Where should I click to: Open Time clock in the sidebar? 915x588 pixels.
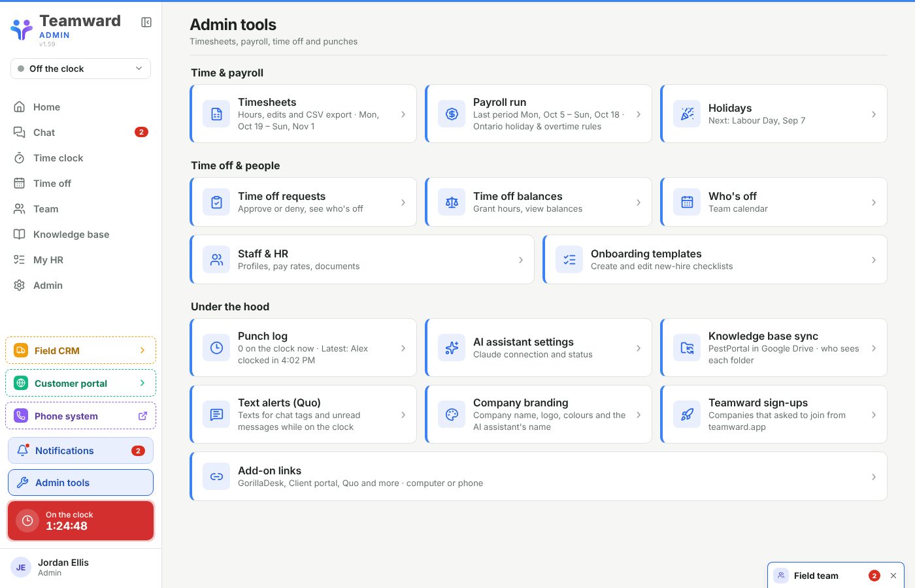80,157
